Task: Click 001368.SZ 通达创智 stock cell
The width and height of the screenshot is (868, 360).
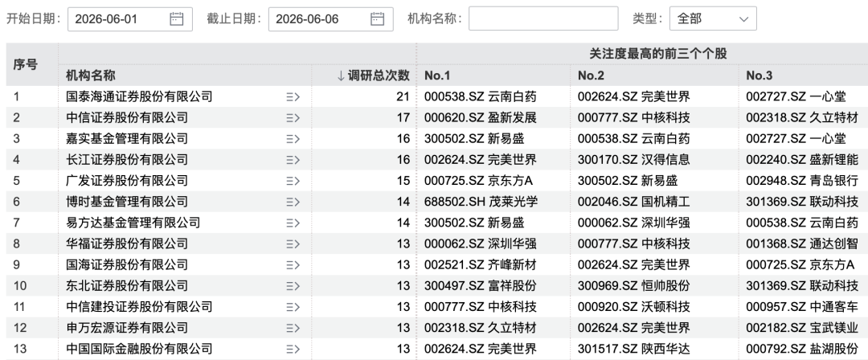Action: click(802, 244)
